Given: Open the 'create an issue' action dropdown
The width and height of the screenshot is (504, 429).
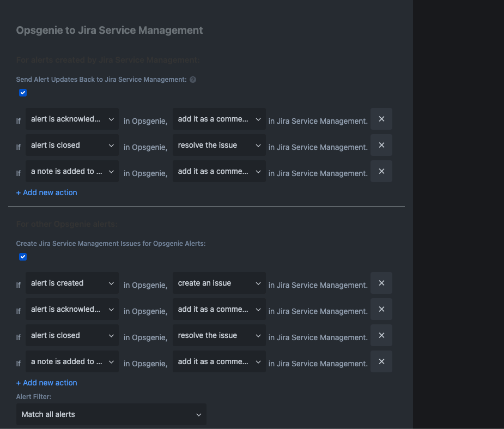Looking at the screenshot, I should (219, 283).
